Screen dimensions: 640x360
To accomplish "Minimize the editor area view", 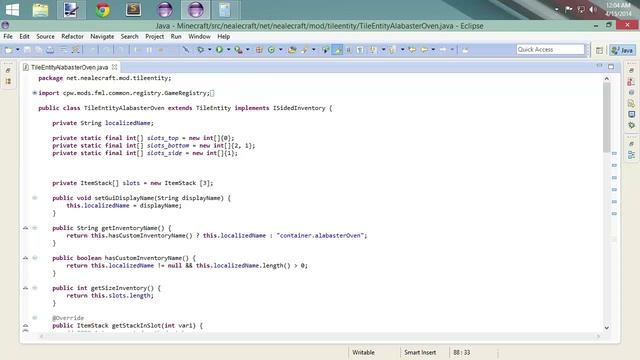I will click(599, 66).
